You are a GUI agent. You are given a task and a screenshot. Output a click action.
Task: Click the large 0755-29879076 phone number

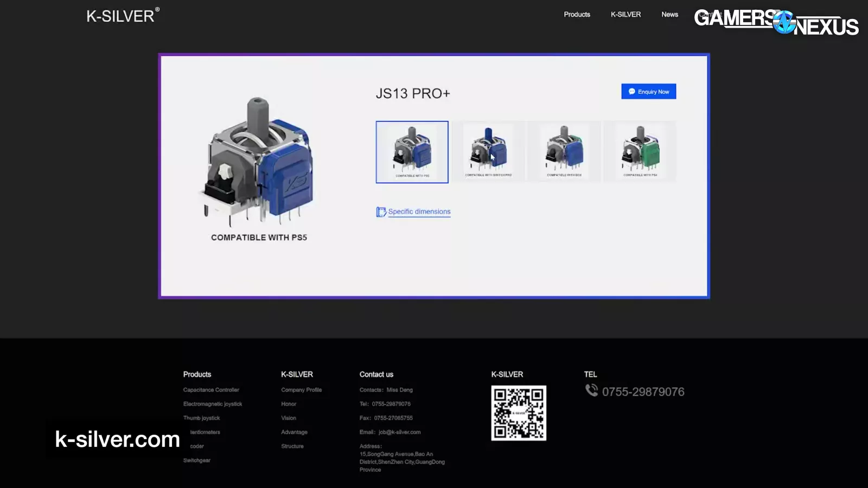coord(643,391)
